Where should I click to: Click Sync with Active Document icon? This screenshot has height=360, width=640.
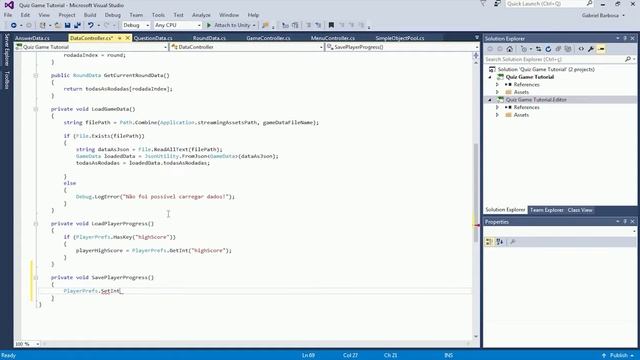tap(538, 49)
